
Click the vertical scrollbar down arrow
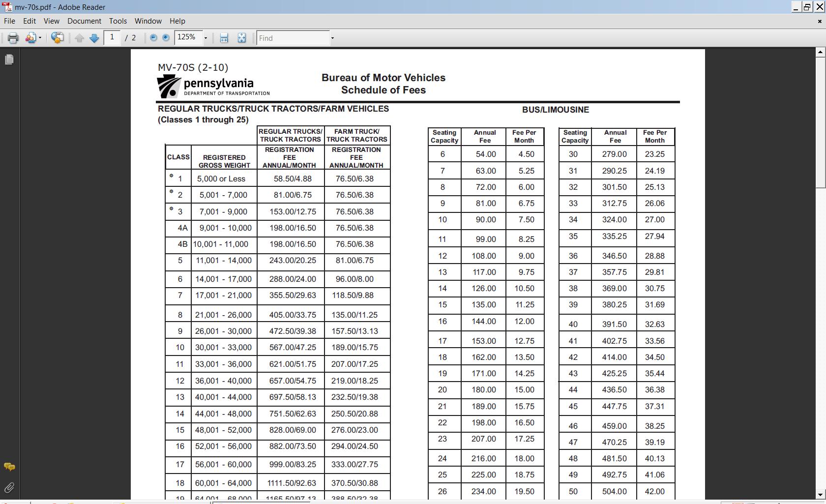(x=820, y=495)
